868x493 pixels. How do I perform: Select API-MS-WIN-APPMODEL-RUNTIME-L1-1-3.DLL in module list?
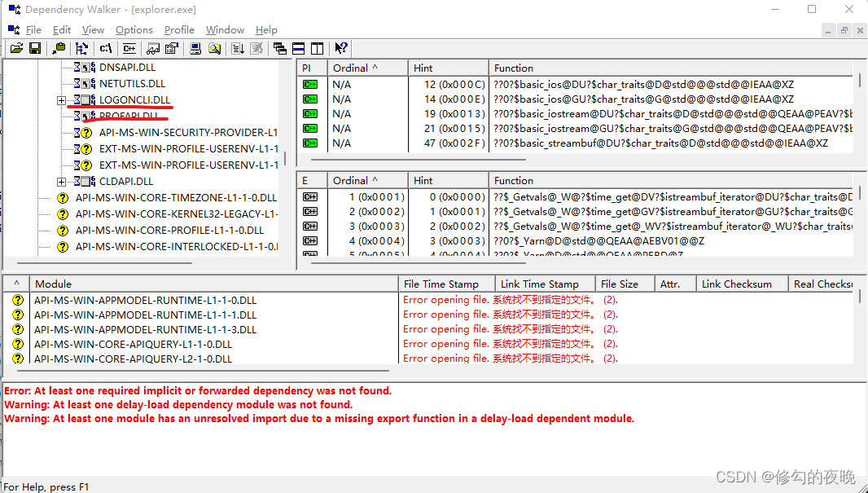[145, 329]
